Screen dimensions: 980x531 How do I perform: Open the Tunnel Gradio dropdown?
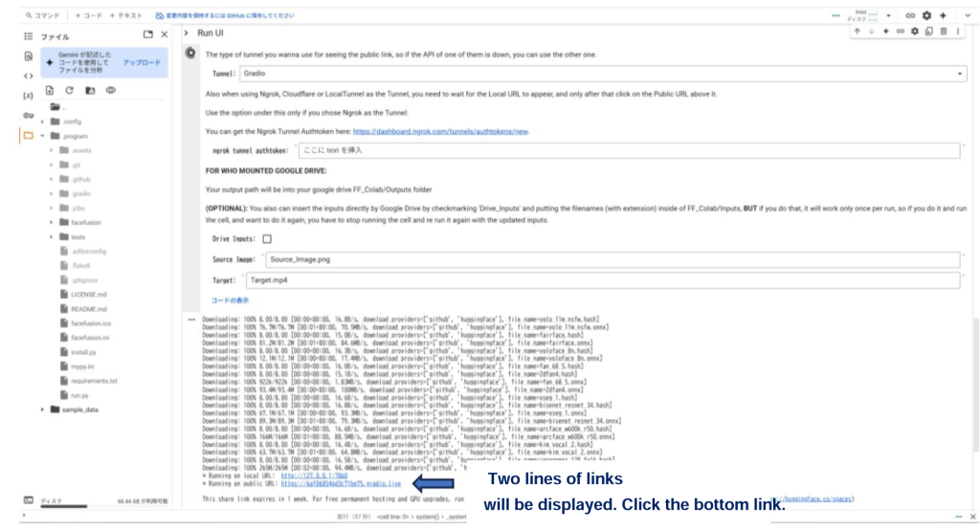click(x=603, y=74)
